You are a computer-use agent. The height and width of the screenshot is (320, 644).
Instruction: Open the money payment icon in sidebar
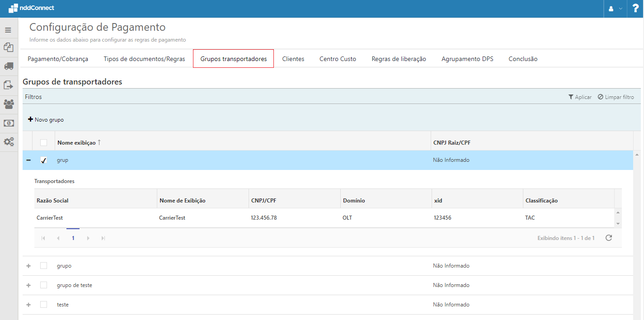click(x=8, y=123)
